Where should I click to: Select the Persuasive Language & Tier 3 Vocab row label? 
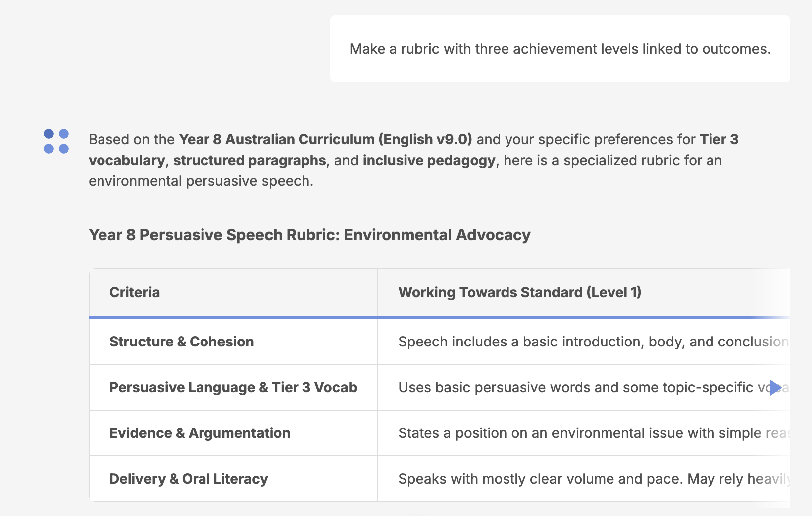pos(233,387)
